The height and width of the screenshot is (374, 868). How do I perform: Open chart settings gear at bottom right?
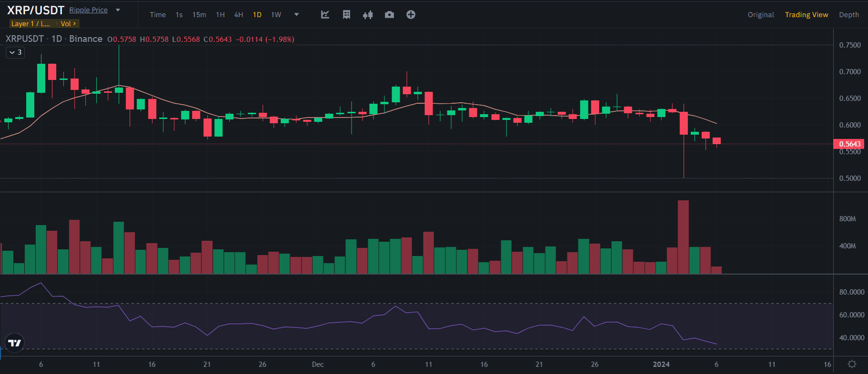point(852,364)
